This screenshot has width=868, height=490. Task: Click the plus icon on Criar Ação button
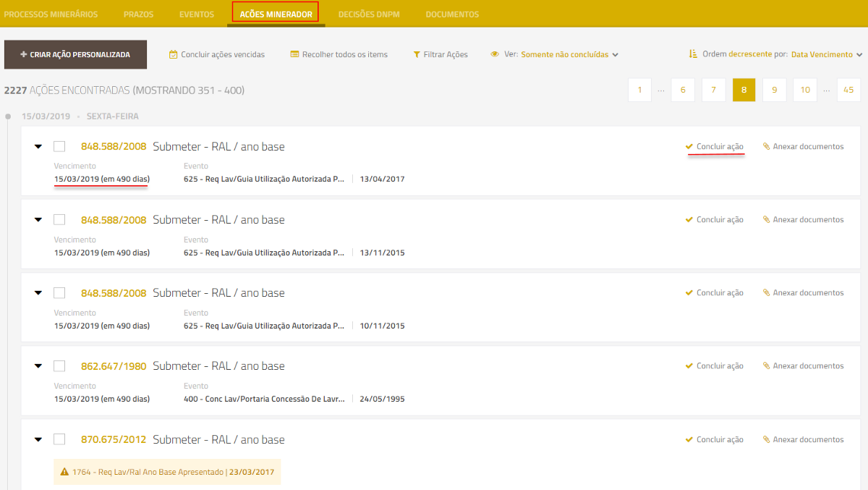click(x=24, y=54)
